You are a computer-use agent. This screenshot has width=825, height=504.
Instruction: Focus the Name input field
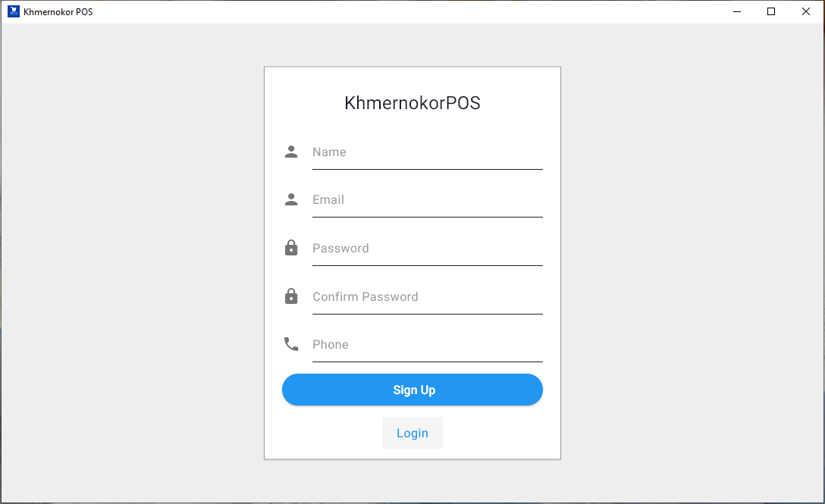coord(427,152)
